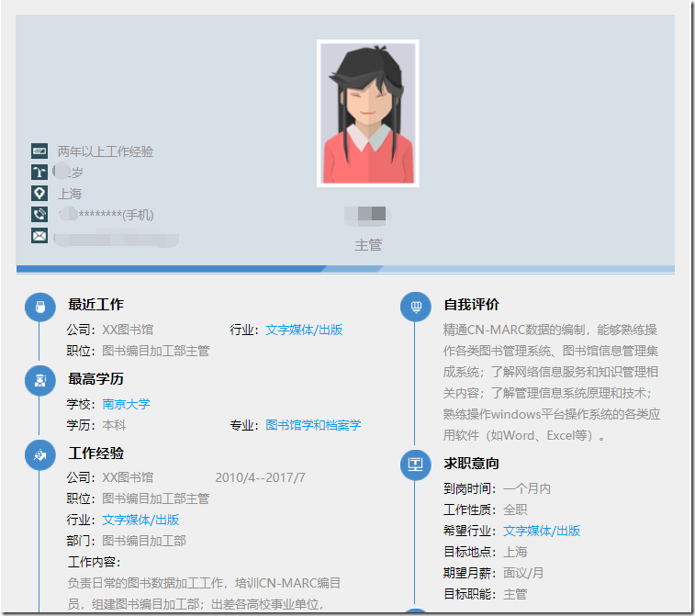Click the 全职 job type value
Image resolution: width=695 pixels, height=616 pixels.
(x=515, y=510)
